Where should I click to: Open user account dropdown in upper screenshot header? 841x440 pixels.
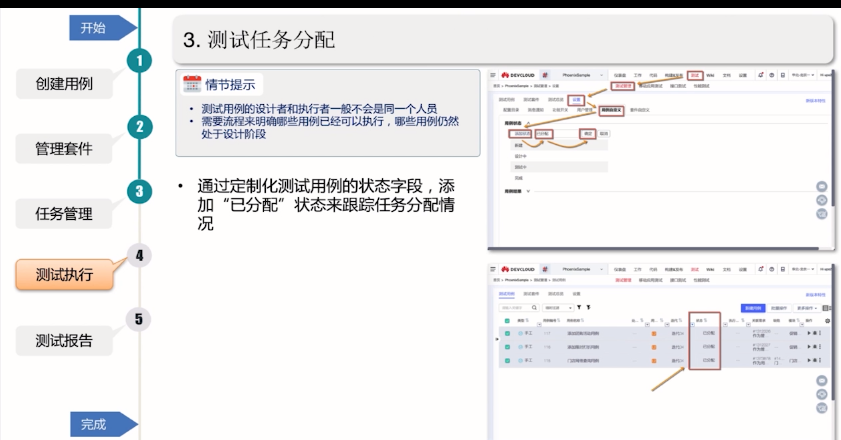803,75
